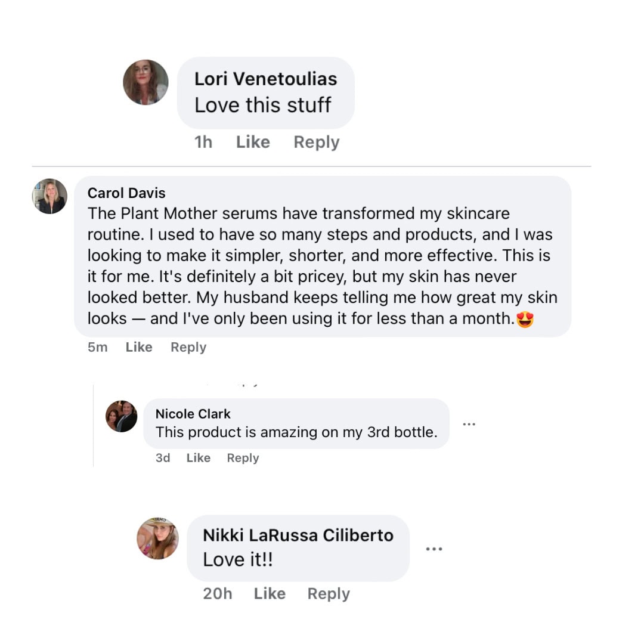Like Lori Venetoulias's comment

[x=253, y=142]
